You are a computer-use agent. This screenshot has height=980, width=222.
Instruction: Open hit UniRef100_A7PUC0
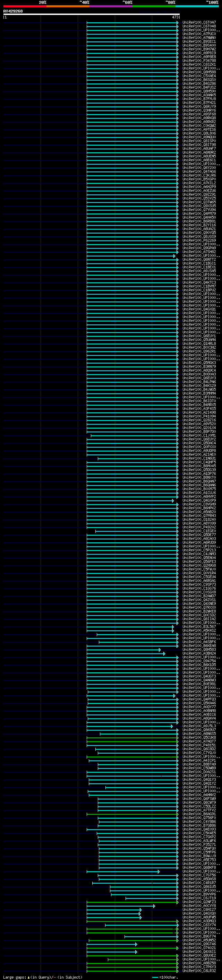[x=199, y=34]
